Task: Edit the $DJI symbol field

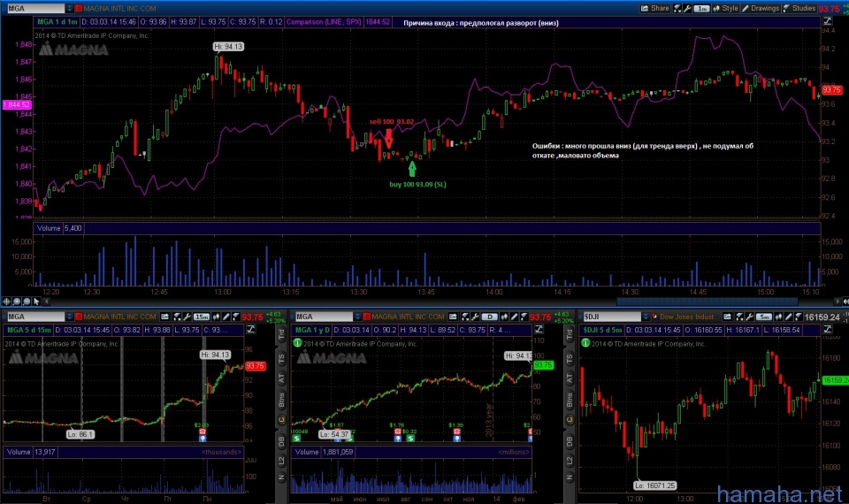Action: tap(611, 317)
